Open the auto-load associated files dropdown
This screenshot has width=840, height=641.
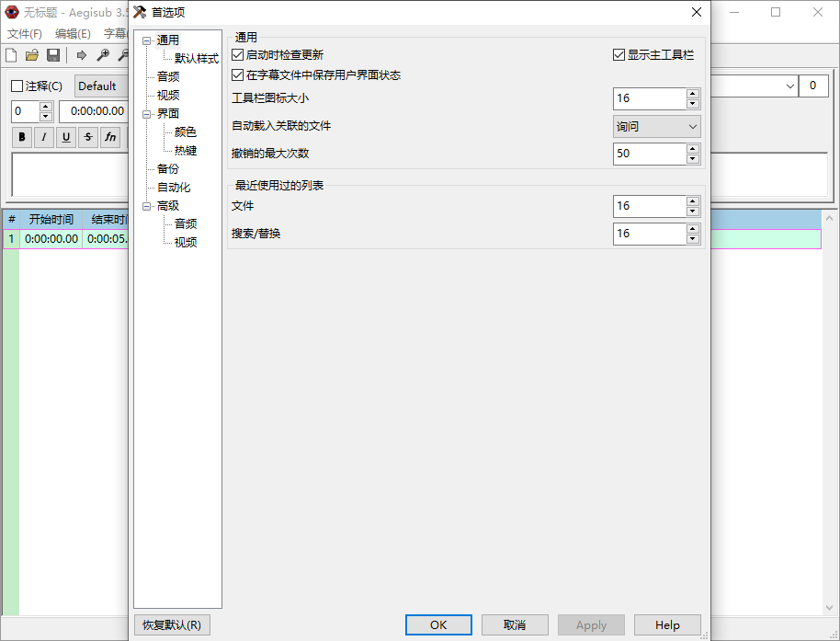click(x=657, y=127)
